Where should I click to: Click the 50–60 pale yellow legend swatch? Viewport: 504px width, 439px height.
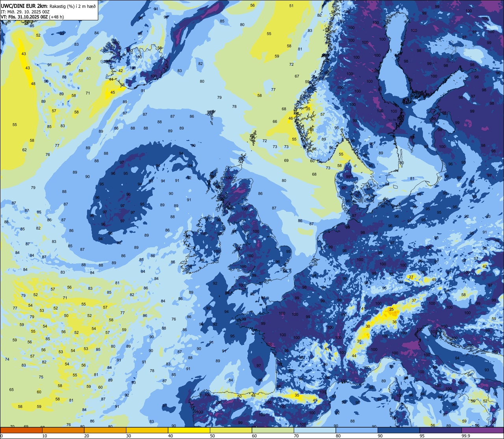coord(231,430)
